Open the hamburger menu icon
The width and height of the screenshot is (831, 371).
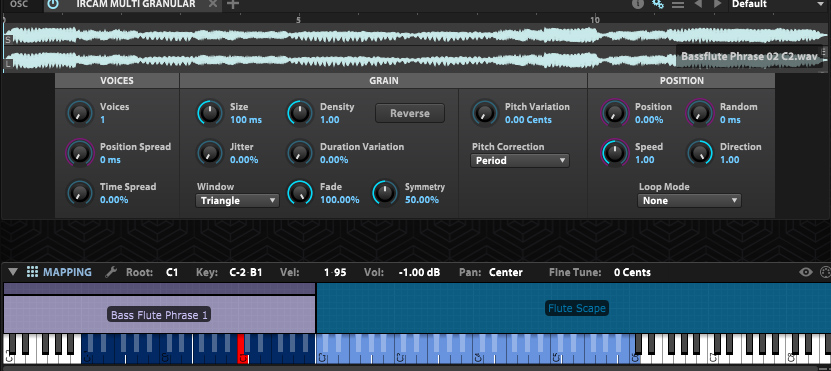coord(678,4)
